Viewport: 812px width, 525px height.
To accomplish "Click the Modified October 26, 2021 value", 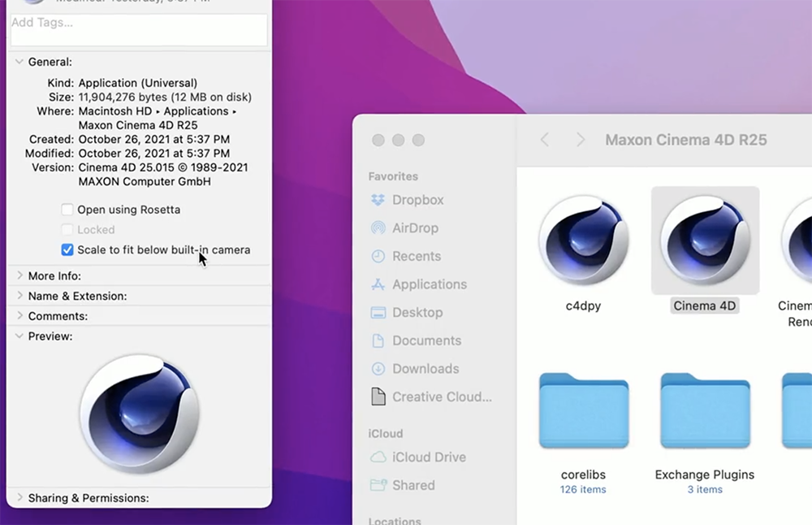I will [154, 154].
